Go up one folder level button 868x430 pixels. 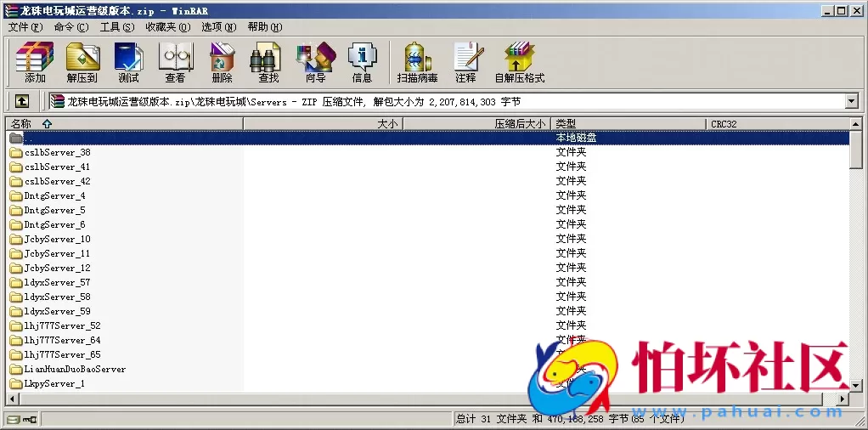(x=22, y=101)
